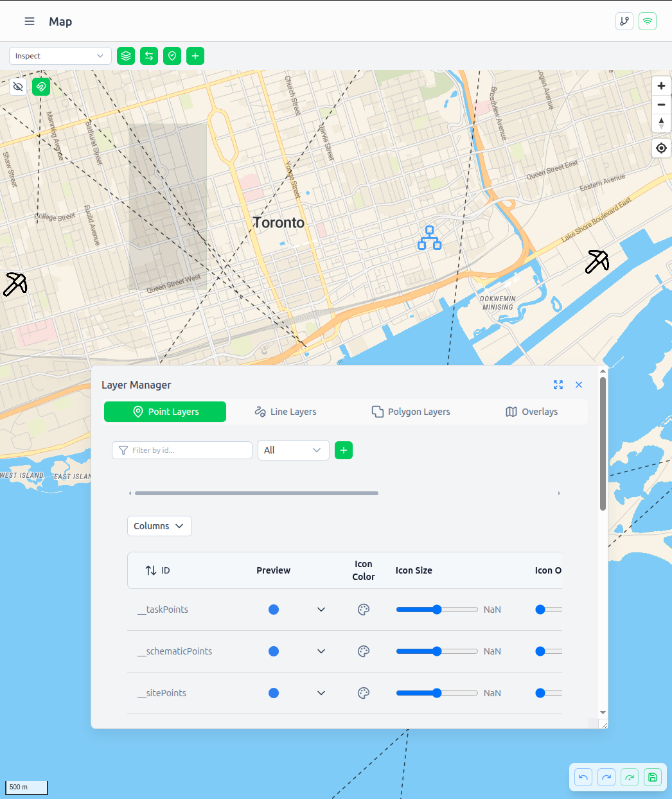672x799 pixels.
Task: Add a new point layer with the plus button
Action: pos(344,450)
